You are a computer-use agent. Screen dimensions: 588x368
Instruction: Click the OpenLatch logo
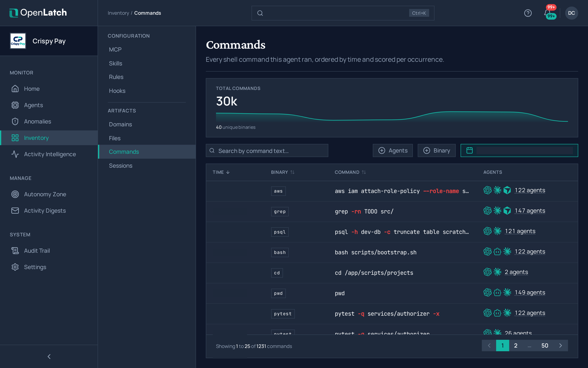(38, 13)
